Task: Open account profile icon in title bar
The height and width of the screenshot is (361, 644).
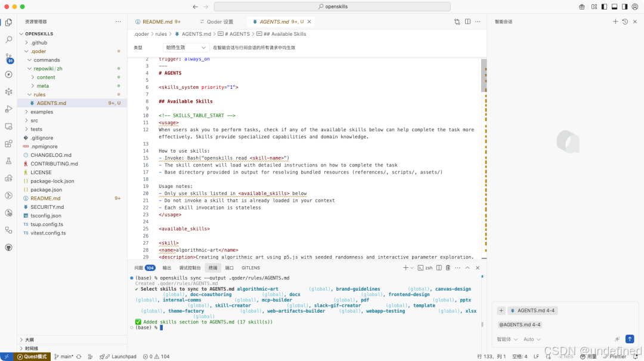Action: pos(635,7)
